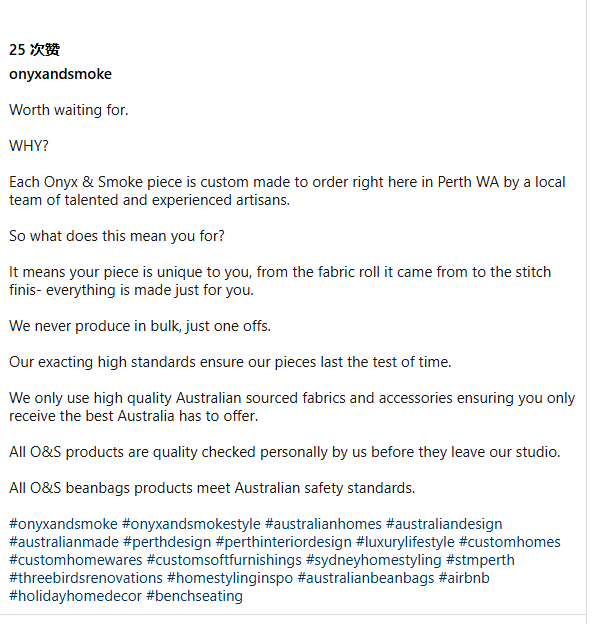Open the #australianmade hashtag
Viewport: 596px width, 624px height.
click(64, 542)
